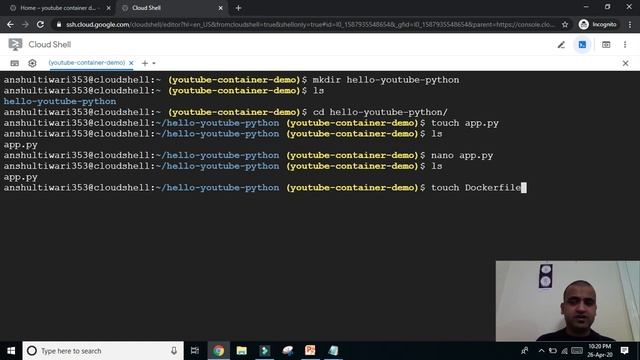This screenshot has width=640, height=360.
Task: Open the Windows Start menu
Action: (11, 351)
